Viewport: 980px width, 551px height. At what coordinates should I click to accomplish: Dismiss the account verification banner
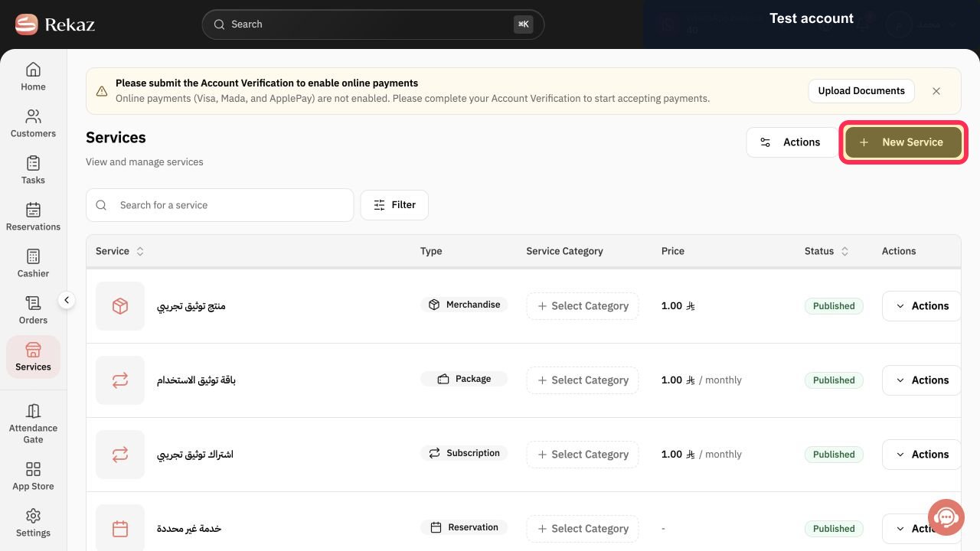(936, 90)
